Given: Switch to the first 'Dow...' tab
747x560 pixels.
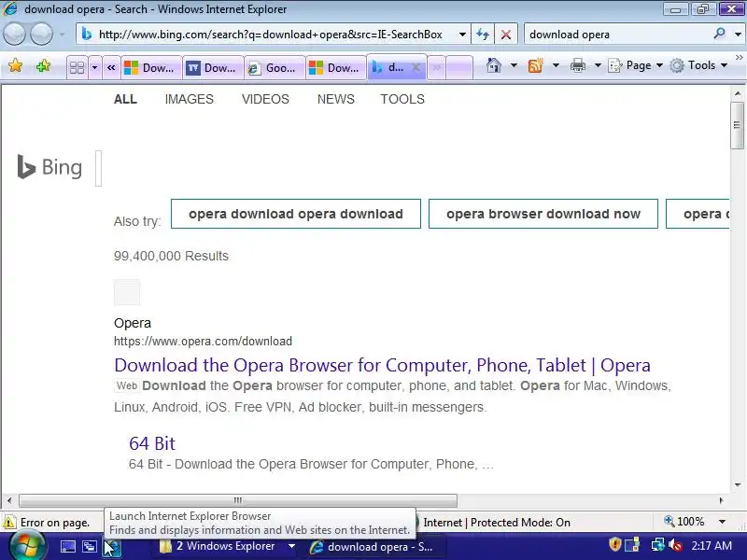Looking at the screenshot, I should pos(150,67).
